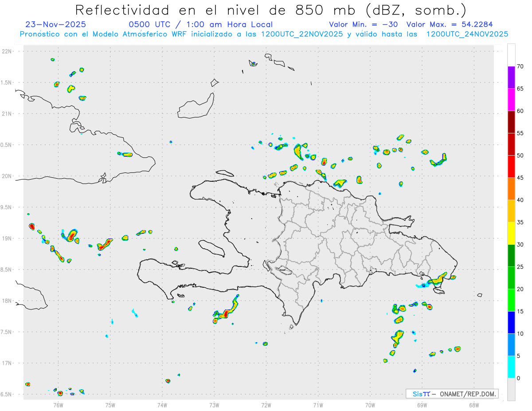This screenshot has width=532, height=411.
Task: Click the purple 65–70 dBZ color band
Action: [511, 77]
